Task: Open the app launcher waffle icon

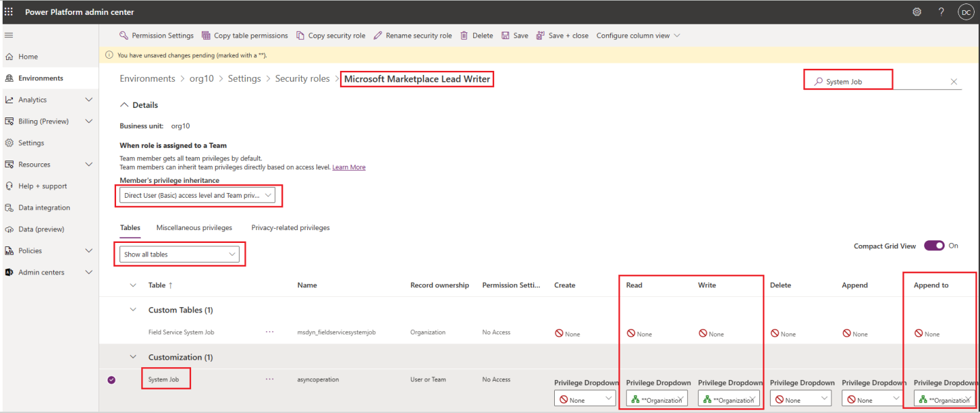Action: pos(9,12)
